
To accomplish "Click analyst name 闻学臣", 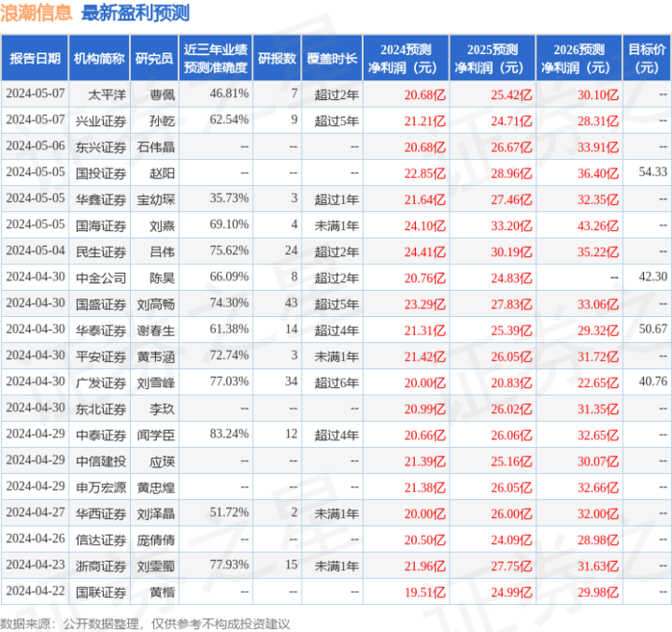I will click(155, 435).
